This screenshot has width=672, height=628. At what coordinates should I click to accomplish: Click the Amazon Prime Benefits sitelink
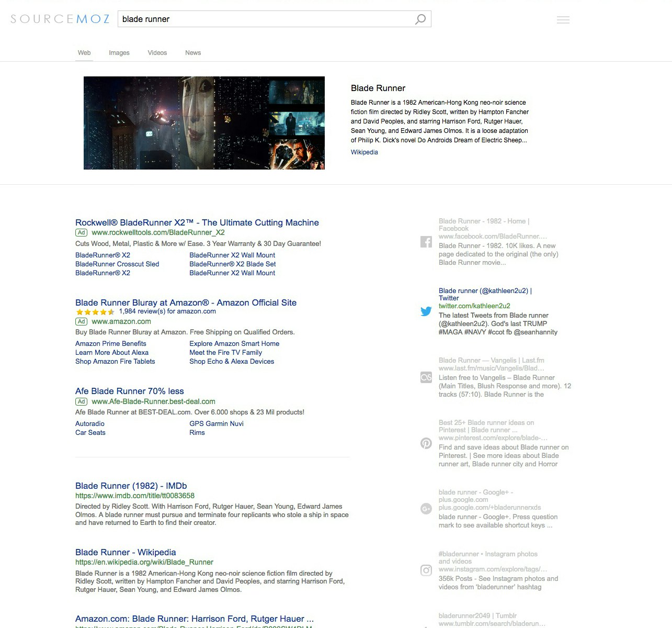tap(110, 343)
